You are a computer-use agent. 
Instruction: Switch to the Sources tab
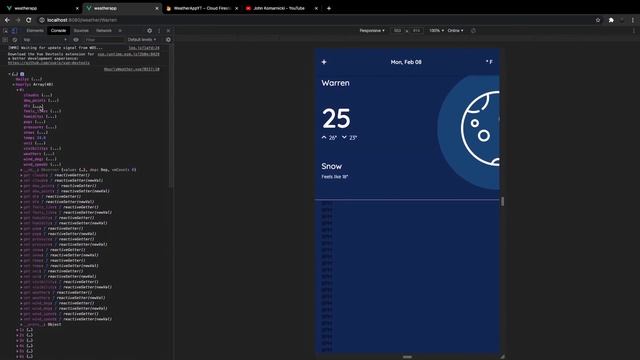tap(81, 31)
